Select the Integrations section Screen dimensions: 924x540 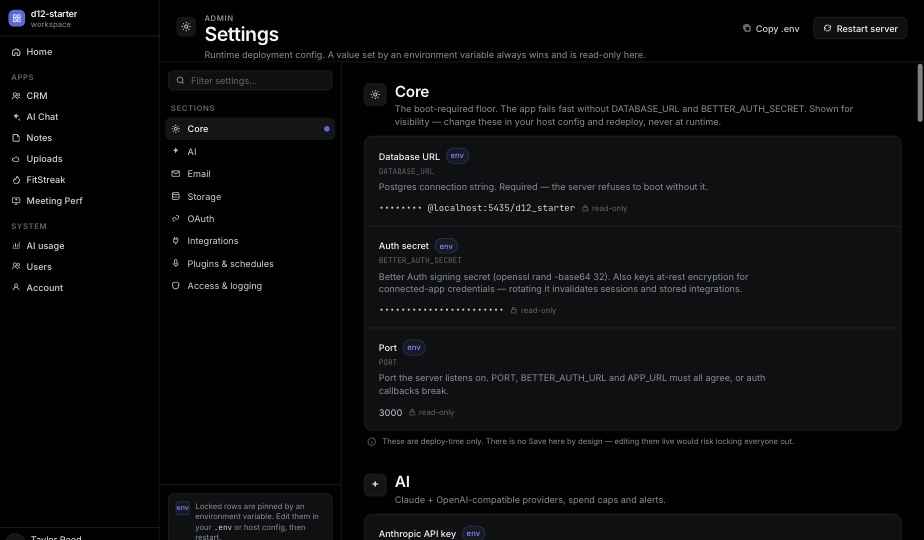point(250,241)
